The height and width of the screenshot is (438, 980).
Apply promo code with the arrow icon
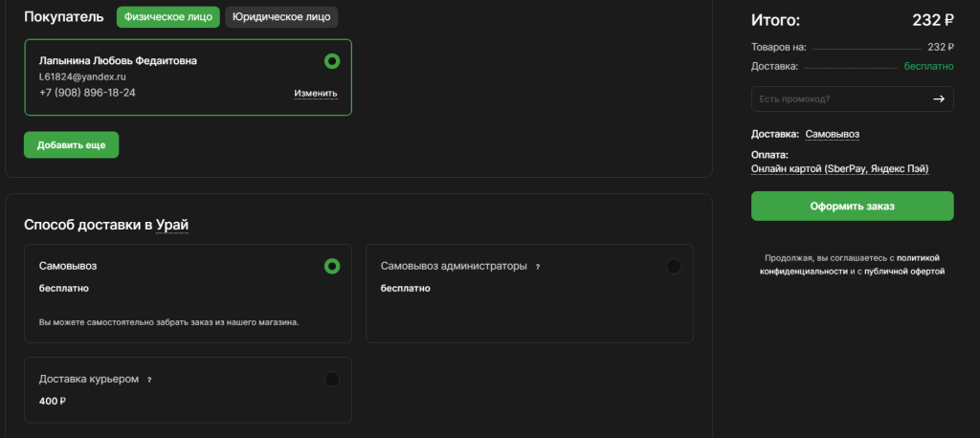point(939,99)
